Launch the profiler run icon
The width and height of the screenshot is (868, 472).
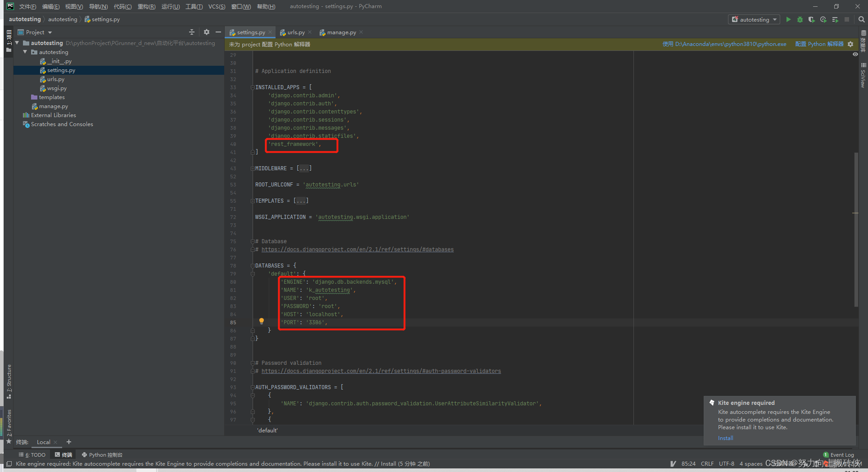tap(823, 19)
